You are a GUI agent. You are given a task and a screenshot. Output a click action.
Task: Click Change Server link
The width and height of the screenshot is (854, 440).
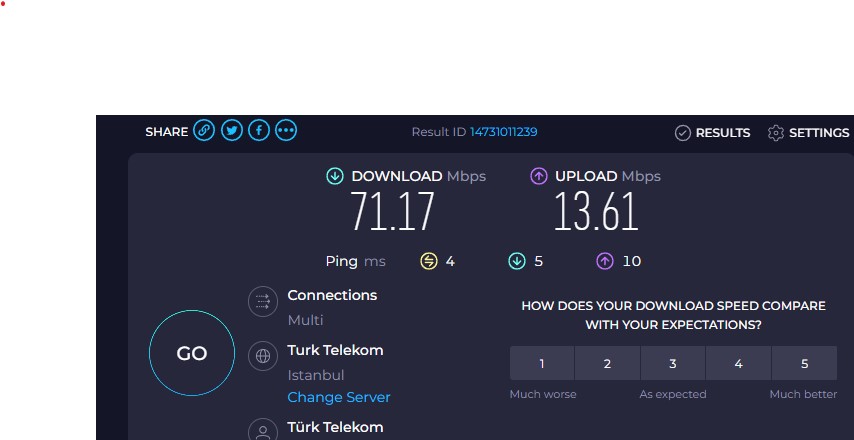tap(339, 398)
